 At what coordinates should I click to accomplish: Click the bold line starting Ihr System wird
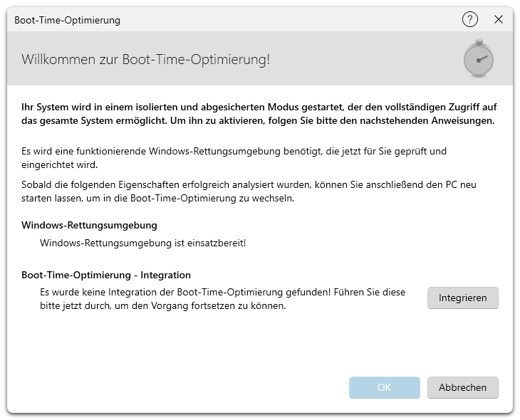259,107
